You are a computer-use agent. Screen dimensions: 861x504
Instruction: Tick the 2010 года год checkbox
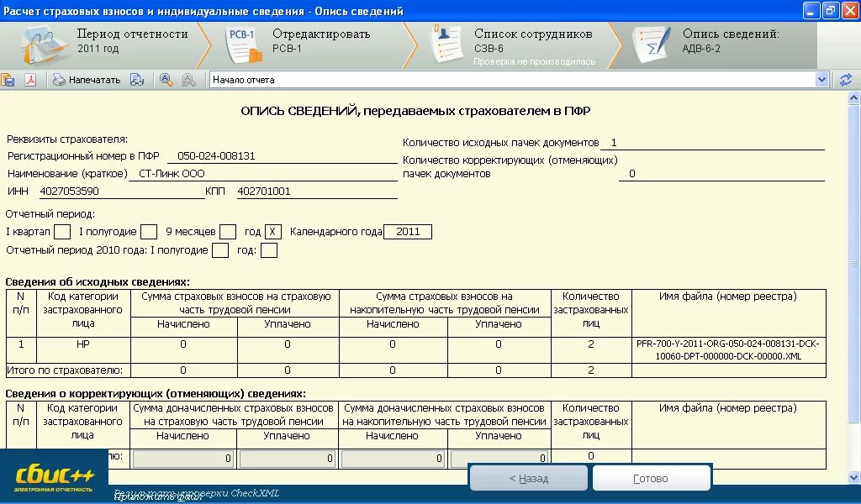coord(269,250)
